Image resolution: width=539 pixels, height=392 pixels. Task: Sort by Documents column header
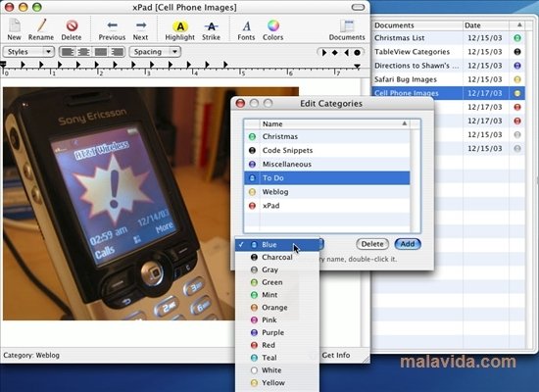(417, 25)
